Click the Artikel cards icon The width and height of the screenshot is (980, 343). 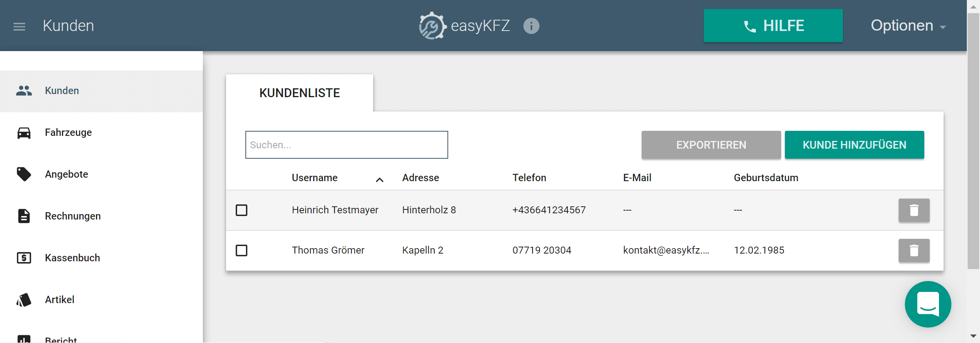click(x=24, y=300)
